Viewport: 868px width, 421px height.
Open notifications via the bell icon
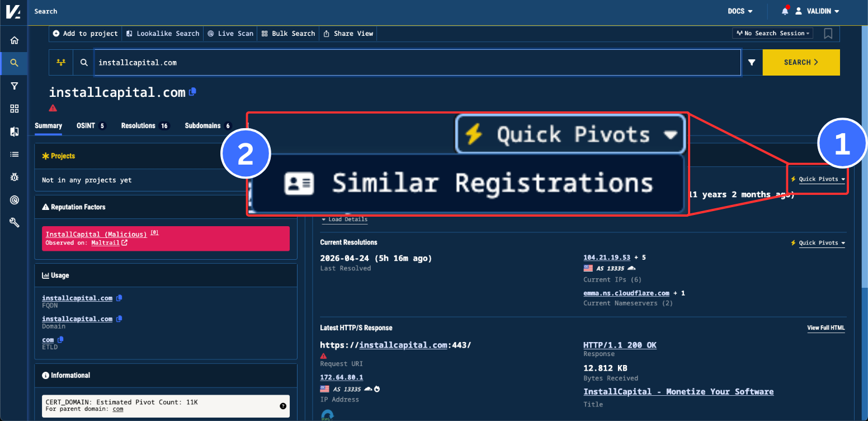coord(784,11)
